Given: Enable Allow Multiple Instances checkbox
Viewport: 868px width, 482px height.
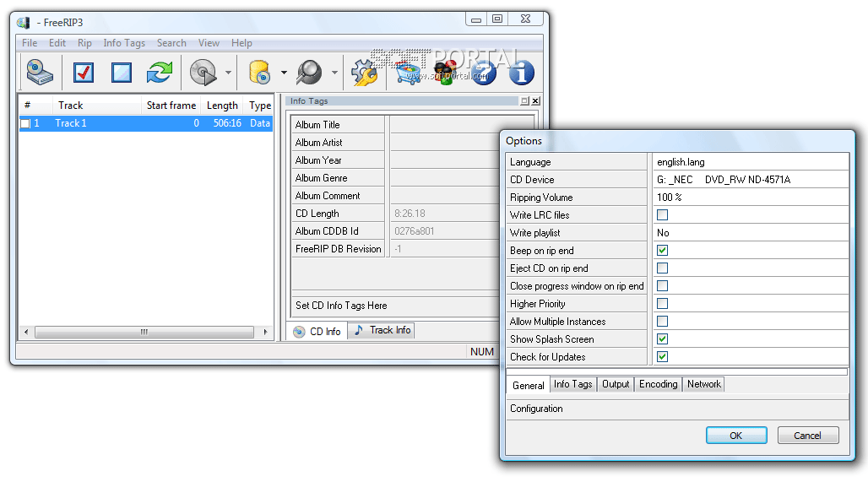Looking at the screenshot, I should click(662, 321).
